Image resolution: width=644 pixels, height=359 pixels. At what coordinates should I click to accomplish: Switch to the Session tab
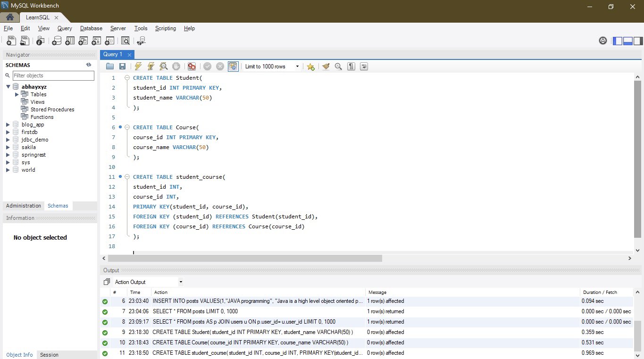tap(49, 355)
